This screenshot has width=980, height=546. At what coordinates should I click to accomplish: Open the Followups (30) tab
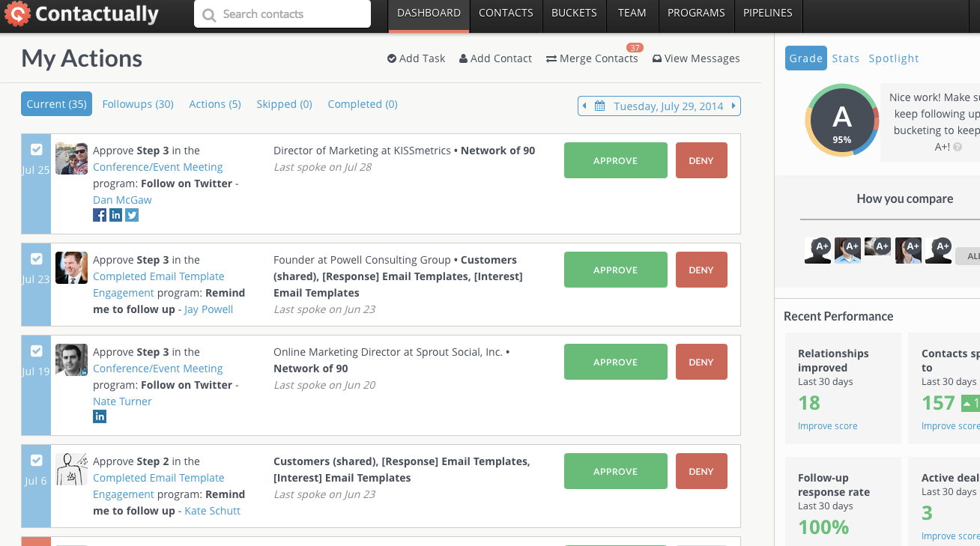[137, 103]
